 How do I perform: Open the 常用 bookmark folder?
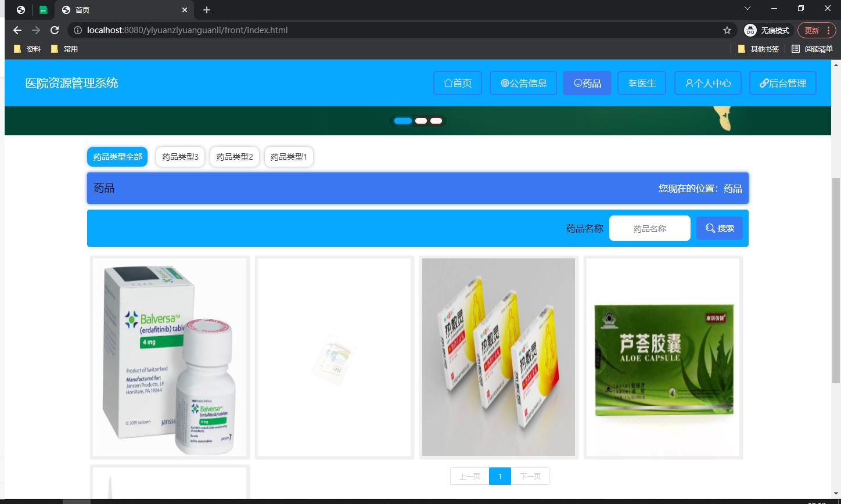point(64,49)
